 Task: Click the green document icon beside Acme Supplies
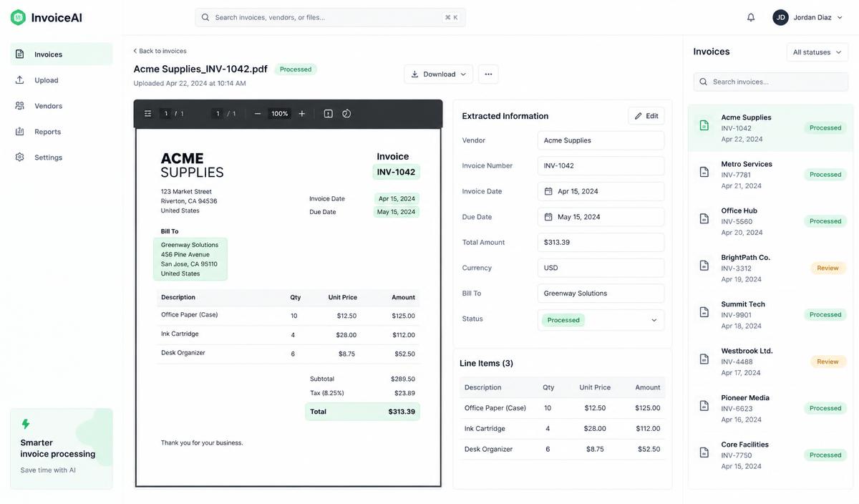[x=704, y=125]
